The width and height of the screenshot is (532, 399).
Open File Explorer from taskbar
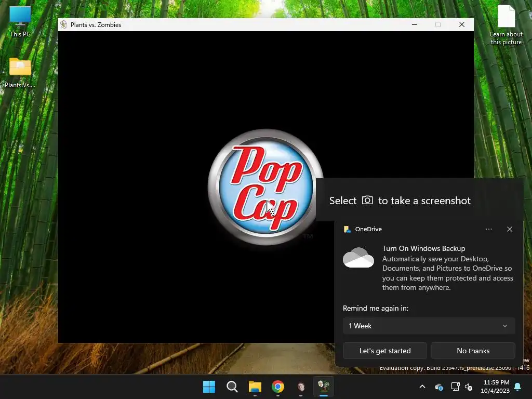click(255, 387)
